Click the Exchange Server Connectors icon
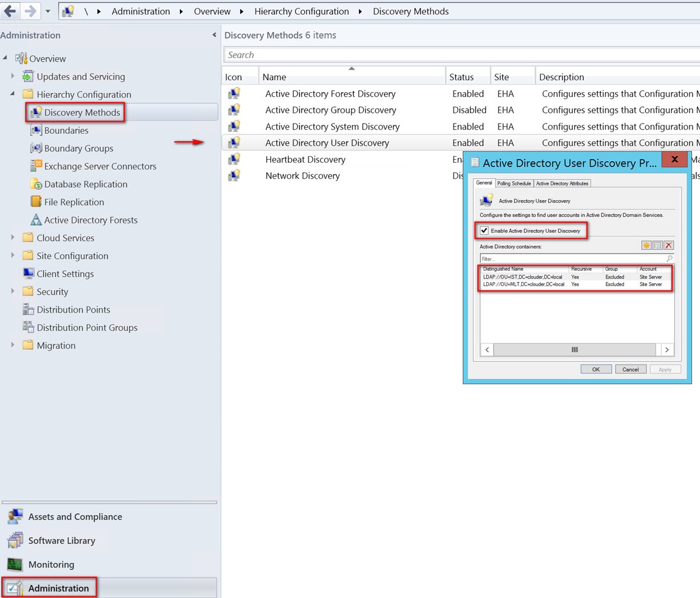This screenshot has width=700, height=598. pyautogui.click(x=36, y=166)
